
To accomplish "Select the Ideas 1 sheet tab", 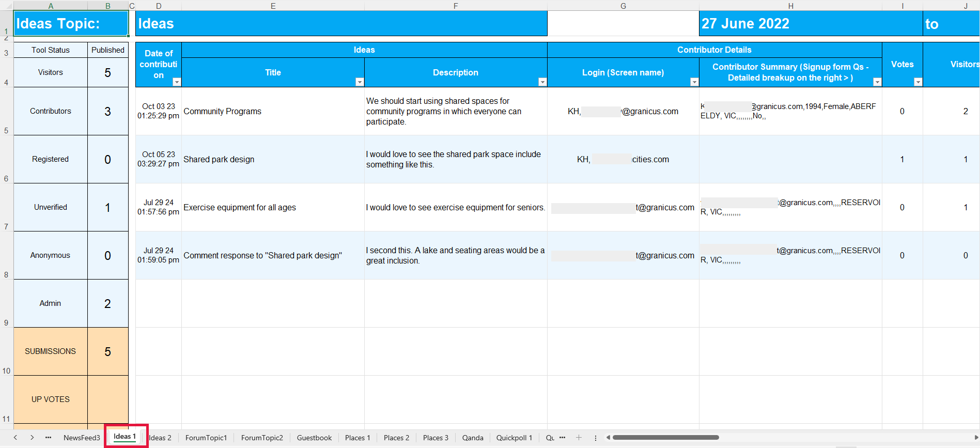I will (x=125, y=437).
